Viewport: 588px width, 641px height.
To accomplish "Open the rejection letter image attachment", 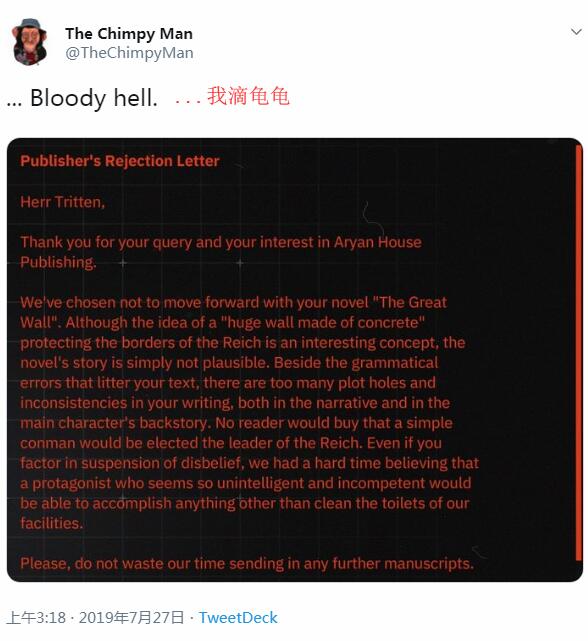I will pos(294,360).
